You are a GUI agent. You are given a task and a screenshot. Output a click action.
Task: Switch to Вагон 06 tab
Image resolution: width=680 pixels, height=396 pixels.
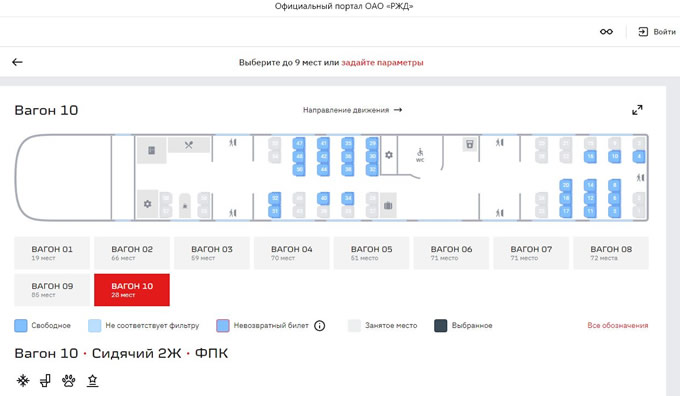coord(451,253)
